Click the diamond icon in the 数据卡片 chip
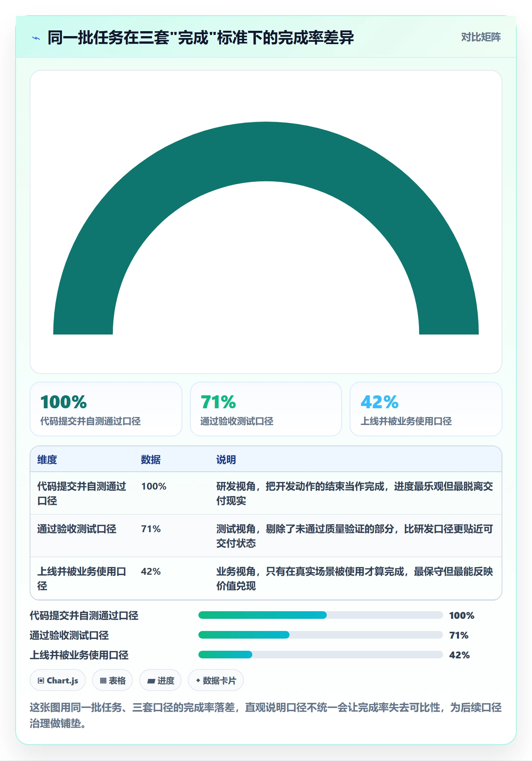The width and height of the screenshot is (532, 761). point(198,680)
